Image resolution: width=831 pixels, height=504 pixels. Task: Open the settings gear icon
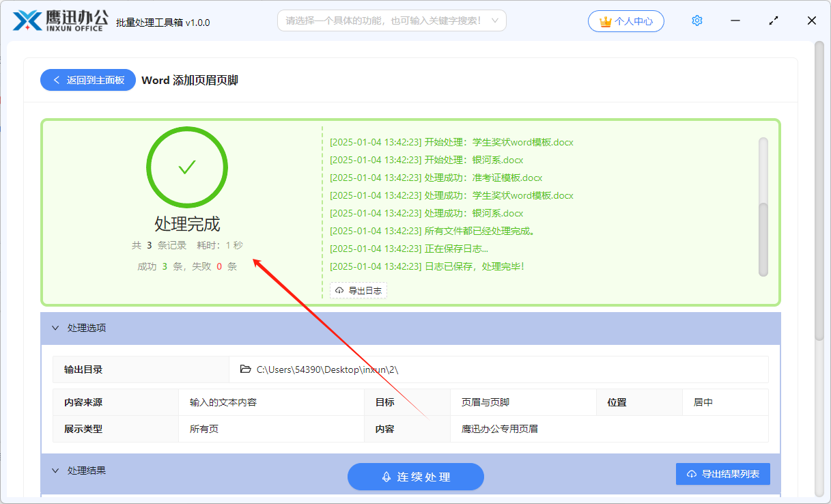(x=696, y=20)
